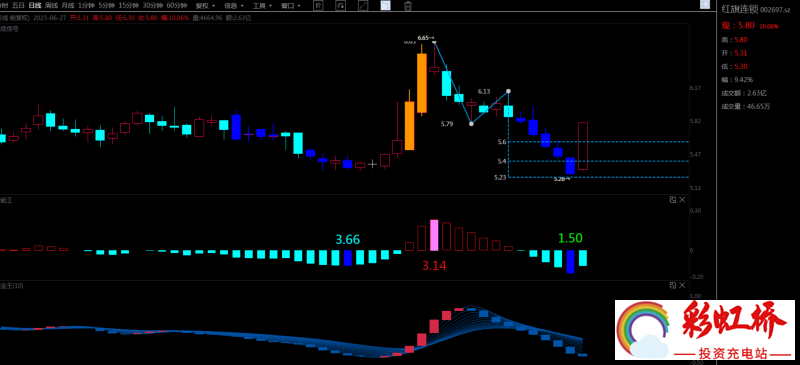The image size is (800, 365).
Task: Switch to the 月线 monthly chart tab
Action: pyautogui.click(x=67, y=6)
